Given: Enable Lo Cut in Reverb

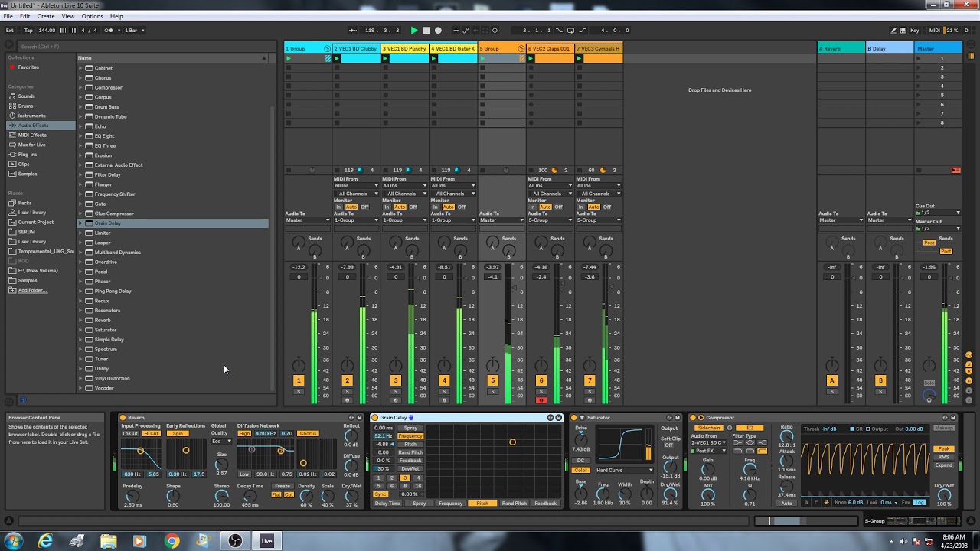Looking at the screenshot, I should click(x=130, y=433).
